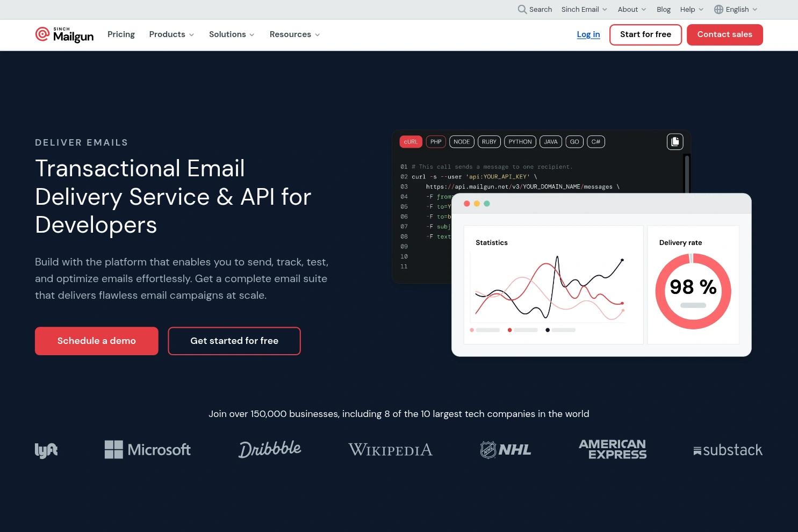Expand the Products menu
Viewport: 798px width, 532px height.
[171, 34]
